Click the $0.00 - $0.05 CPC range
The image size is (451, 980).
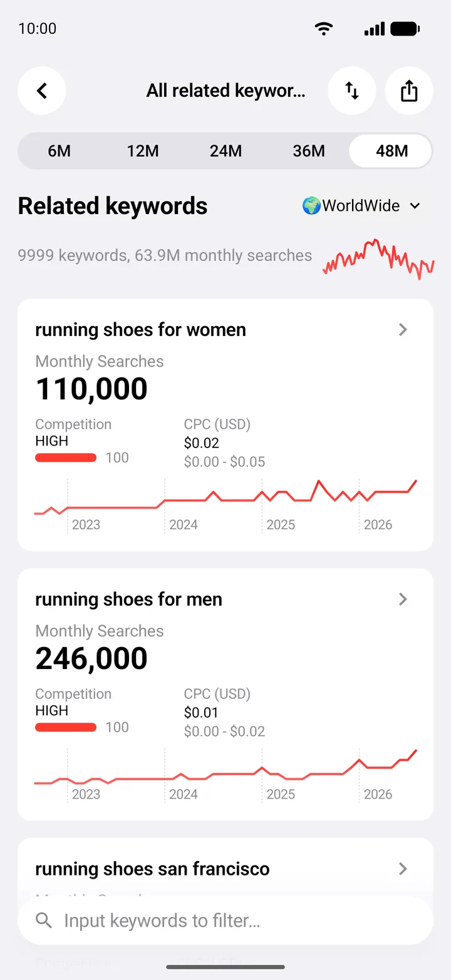[x=224, y=462]
